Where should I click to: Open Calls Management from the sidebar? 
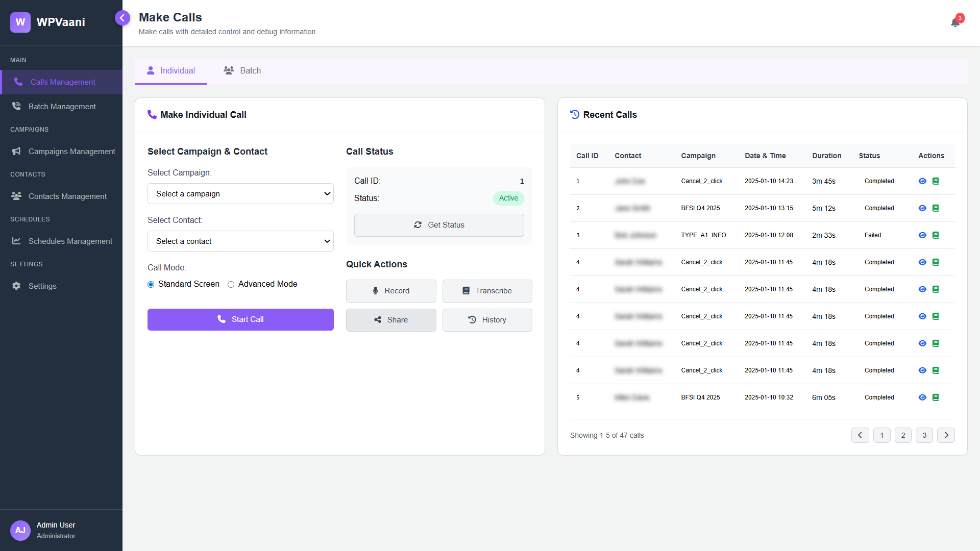[x=61, y=82]
